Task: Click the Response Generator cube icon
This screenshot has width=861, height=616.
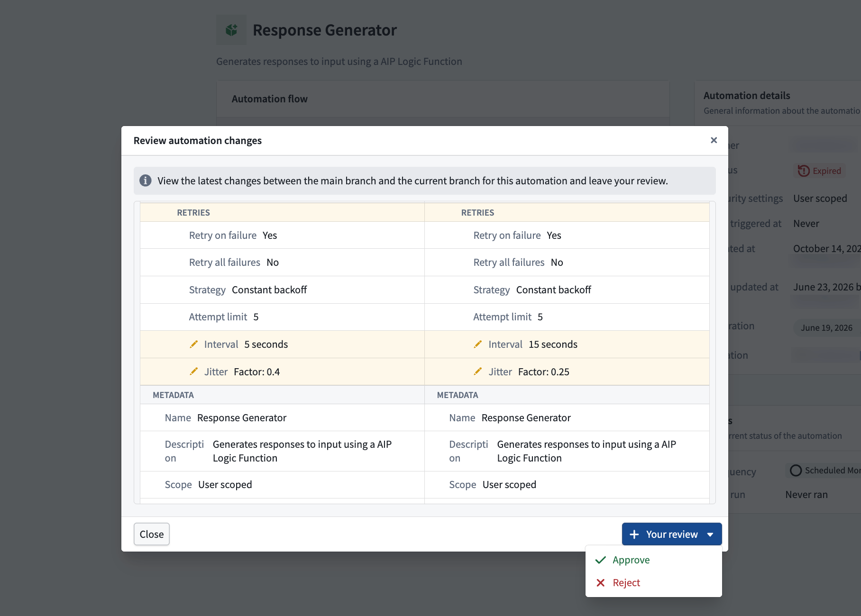Action: (231, 30)
